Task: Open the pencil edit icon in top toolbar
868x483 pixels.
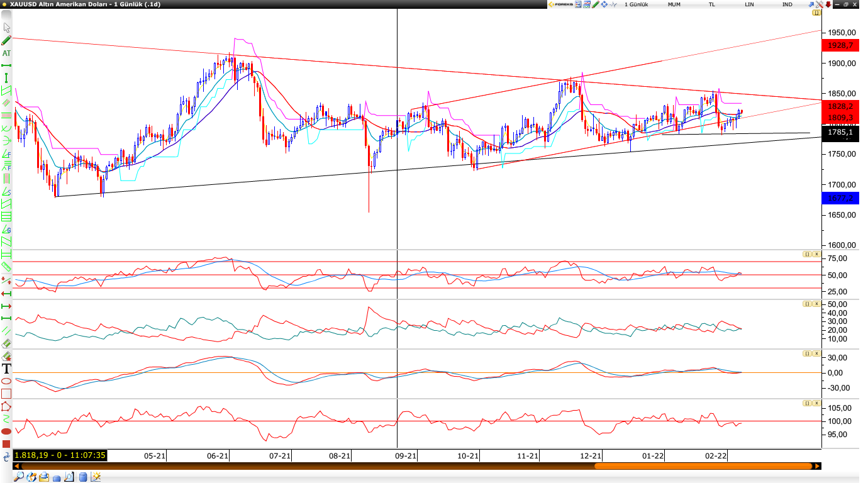Action: point(596,4)
